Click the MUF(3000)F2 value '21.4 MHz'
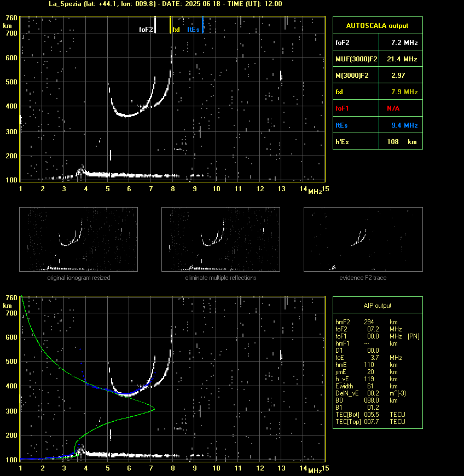464x476 pixels. point(402,59)
